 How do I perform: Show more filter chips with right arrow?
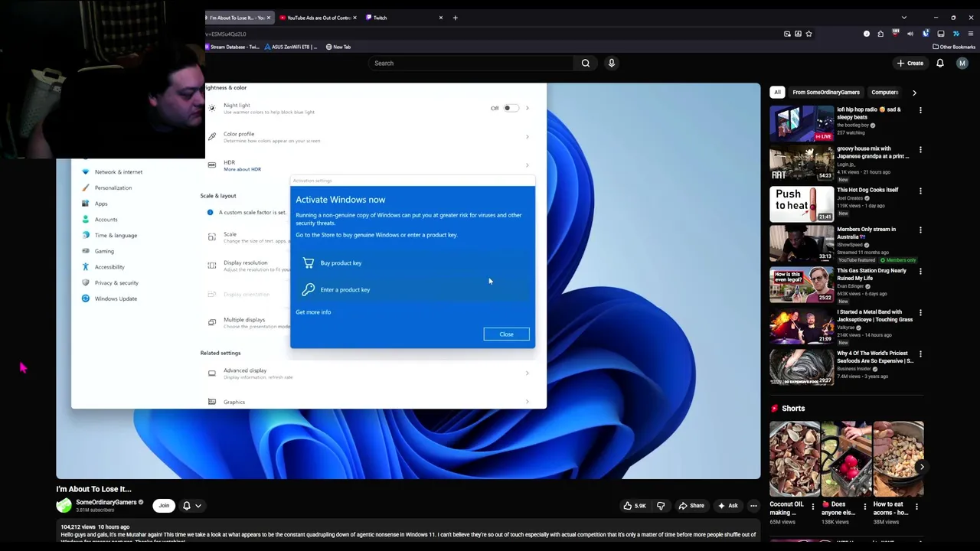point(914,93)
